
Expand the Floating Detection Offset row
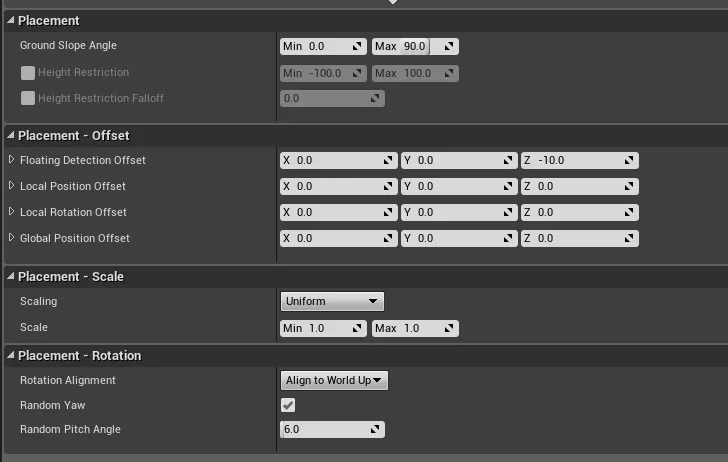point(12,160)
